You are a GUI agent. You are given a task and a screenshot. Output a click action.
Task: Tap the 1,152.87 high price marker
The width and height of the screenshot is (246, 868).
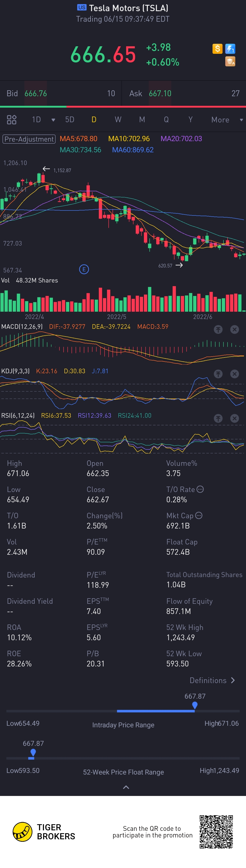click(62, 170)
